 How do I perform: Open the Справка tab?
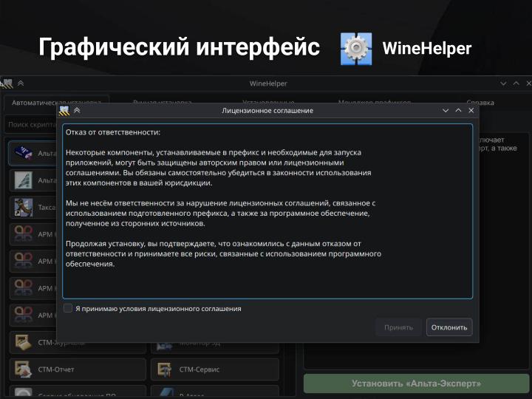tap(480, 103)
